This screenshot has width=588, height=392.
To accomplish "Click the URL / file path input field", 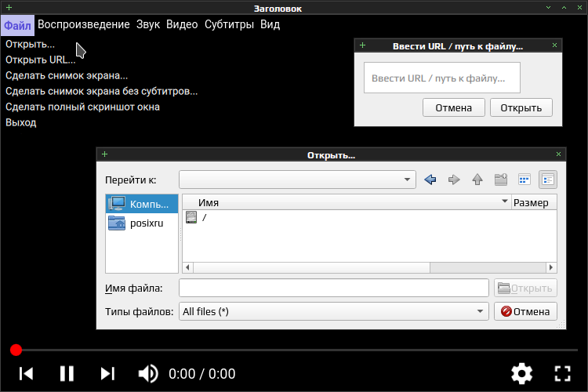I will (x=441, y=78).
